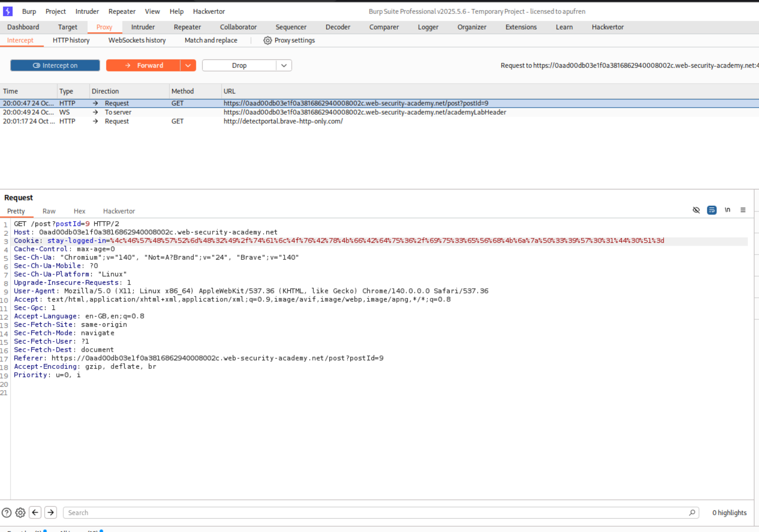
Task: Click the Burp Suite logo icon
Action: click(8, 11)
